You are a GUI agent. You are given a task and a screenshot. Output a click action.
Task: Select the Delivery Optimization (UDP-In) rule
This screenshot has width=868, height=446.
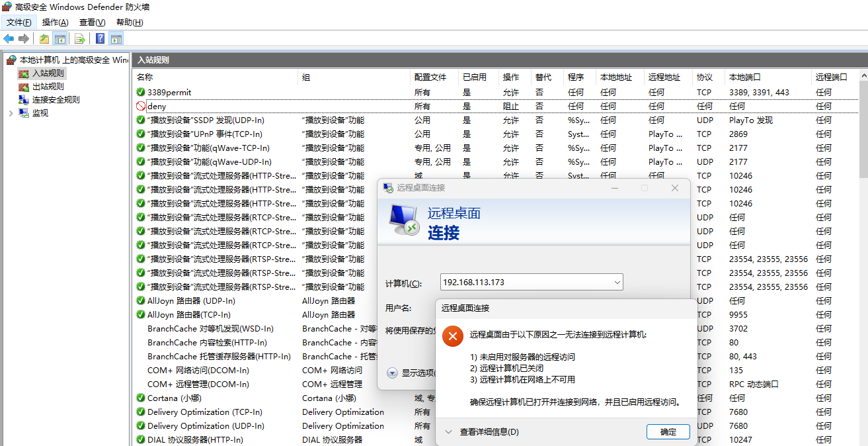coord(206,426)
